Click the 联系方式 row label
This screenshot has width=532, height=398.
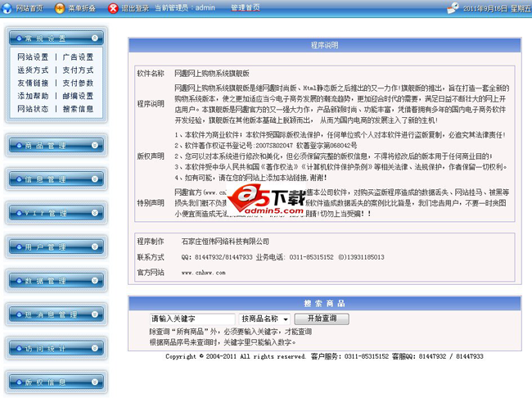151,257
